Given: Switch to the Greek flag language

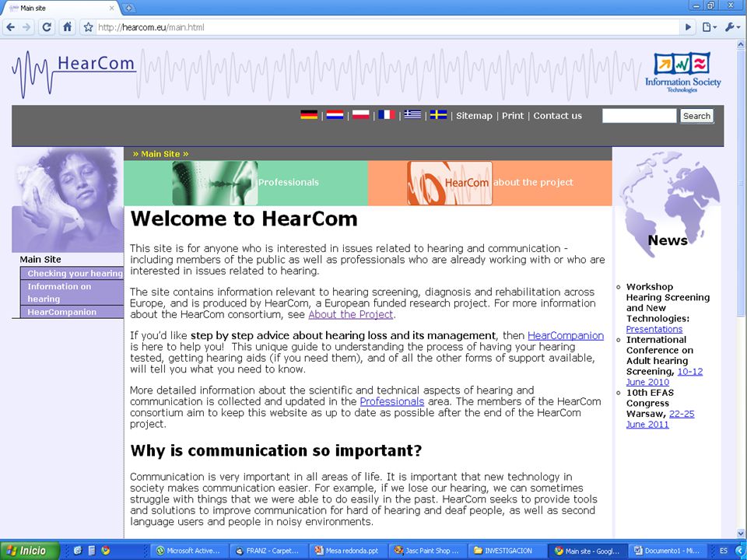Looking at the screenshot, I should tap(412, 115).
